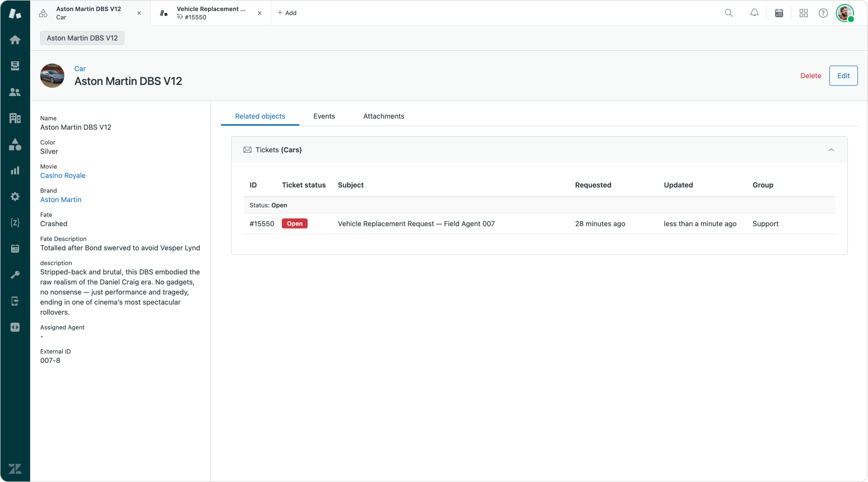Switch to the Attachments tab

pyautogui.click(x=384, y=116)
